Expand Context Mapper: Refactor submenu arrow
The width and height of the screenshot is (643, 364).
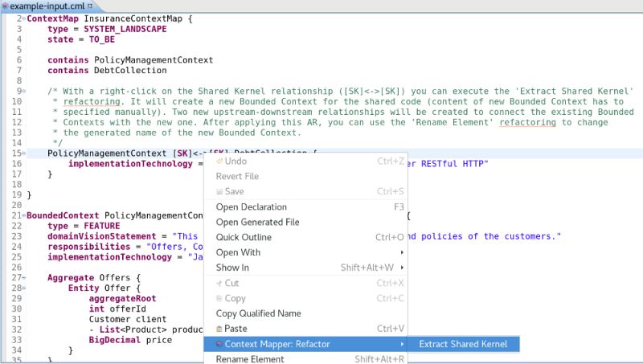(x=402, y=344)
